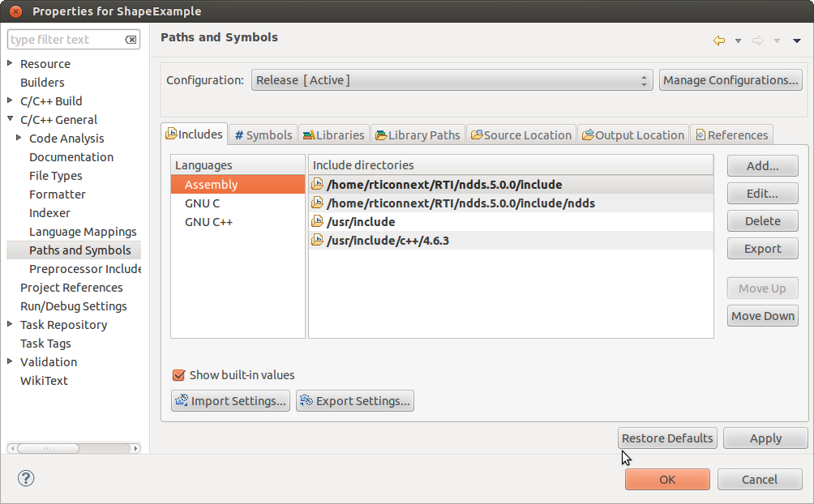Switch to the Output Location tab
The height and width of the screenshot is (504, 814).
pyautogui.click(x=633, y=135)
